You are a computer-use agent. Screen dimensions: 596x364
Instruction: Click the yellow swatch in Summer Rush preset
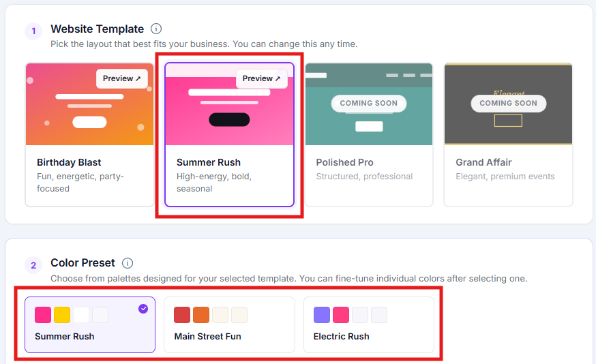tap(62, 315)
